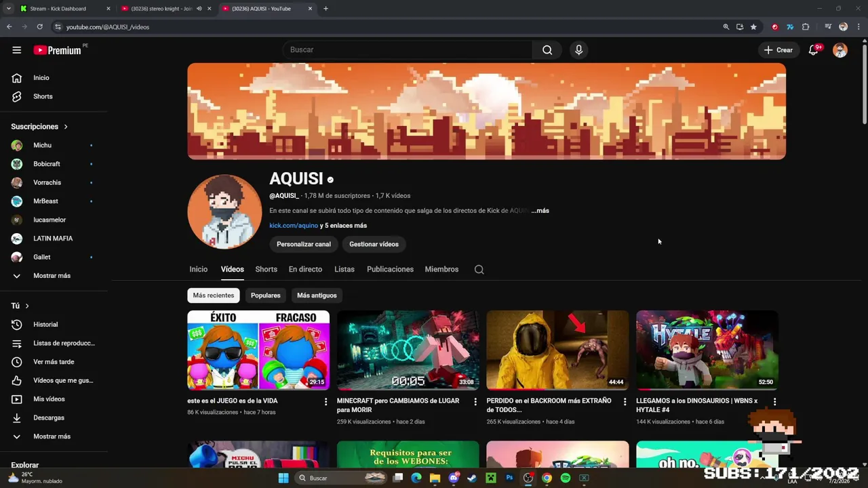
Task: Expand the Tú section
Action: (26, 306)
